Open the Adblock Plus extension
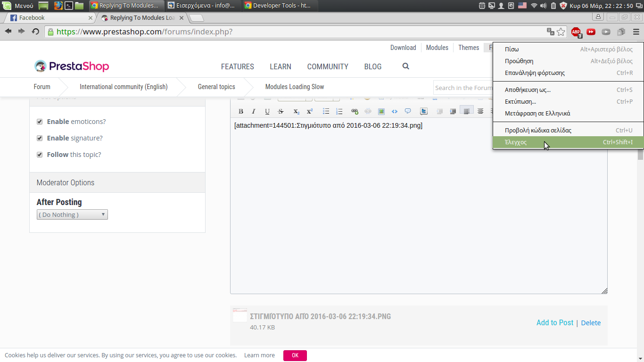 (576, 32)
